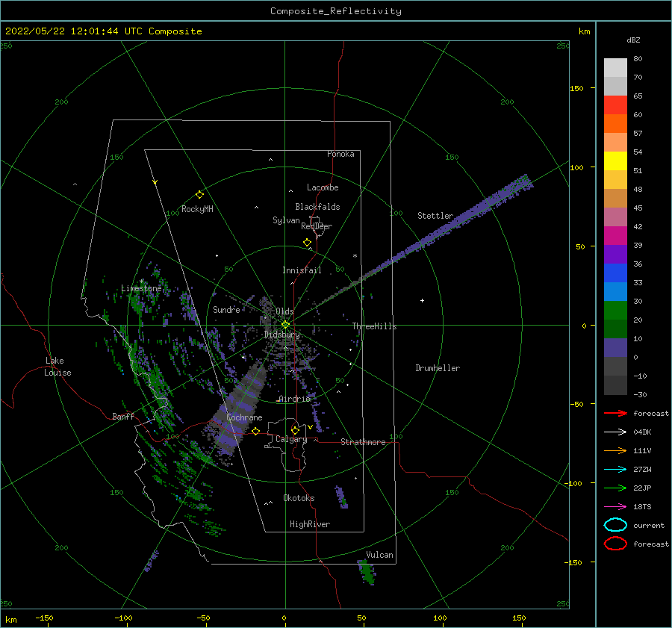
Task: Click the Didsbury town label
Action: pos(282,335)
